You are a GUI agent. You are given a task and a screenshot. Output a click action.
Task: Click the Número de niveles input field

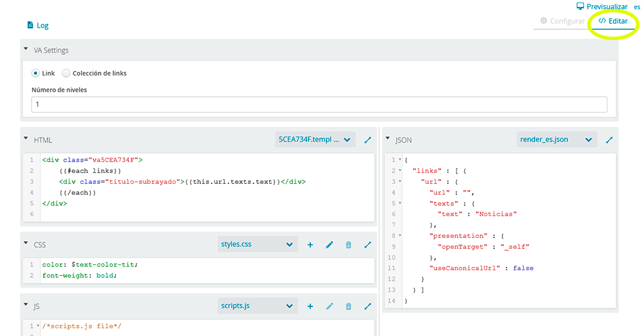pos(319,104)
